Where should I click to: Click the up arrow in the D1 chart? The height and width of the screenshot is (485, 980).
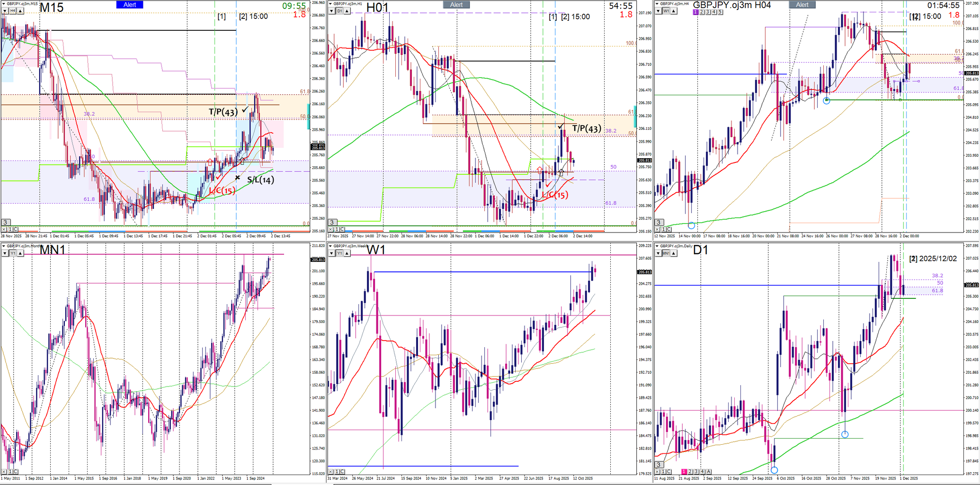(674, 253)
